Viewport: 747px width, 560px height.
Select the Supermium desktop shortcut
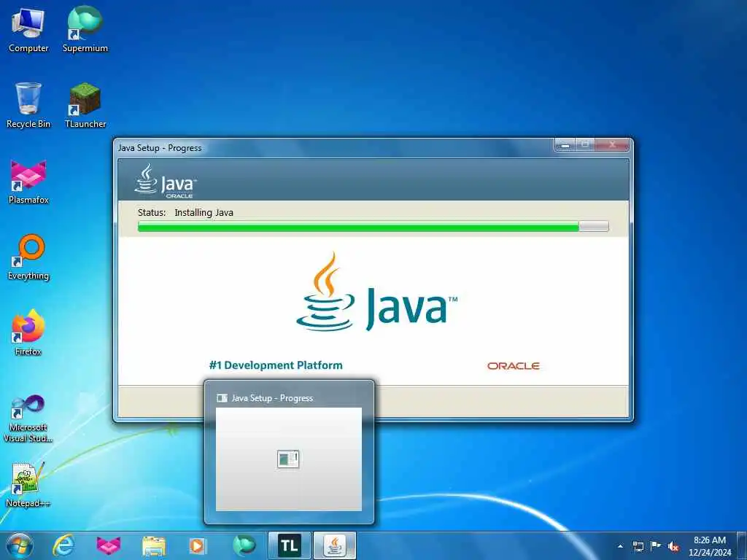pyautogui.click(x=85, y=29)
